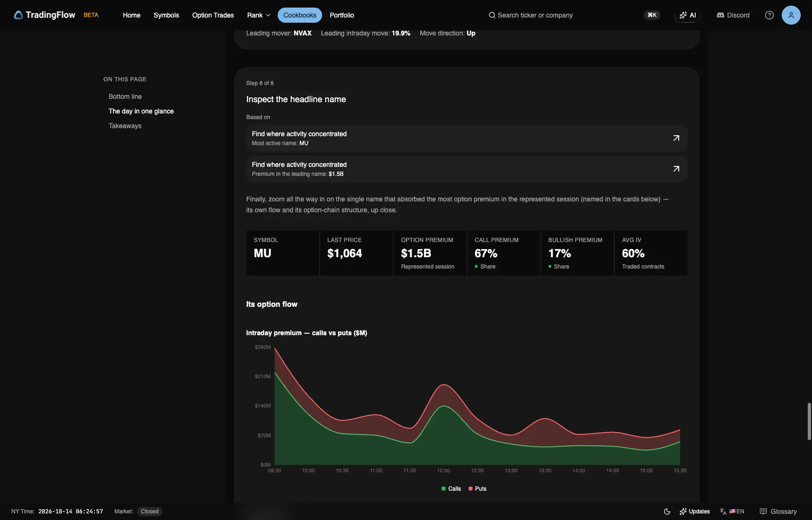The image size is (812, 520).
Task: Click the TradingFlow logo icon
Action: (x=18, y=15)
